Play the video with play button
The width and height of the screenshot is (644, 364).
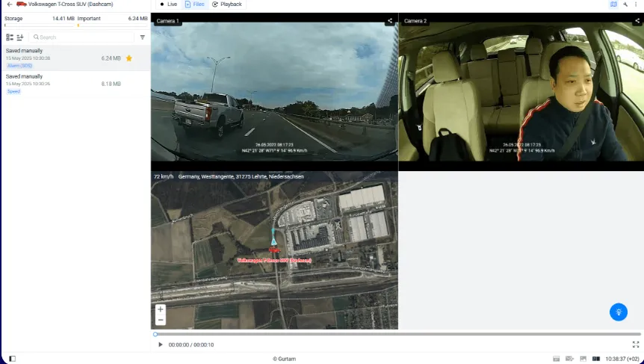[160, 345]
